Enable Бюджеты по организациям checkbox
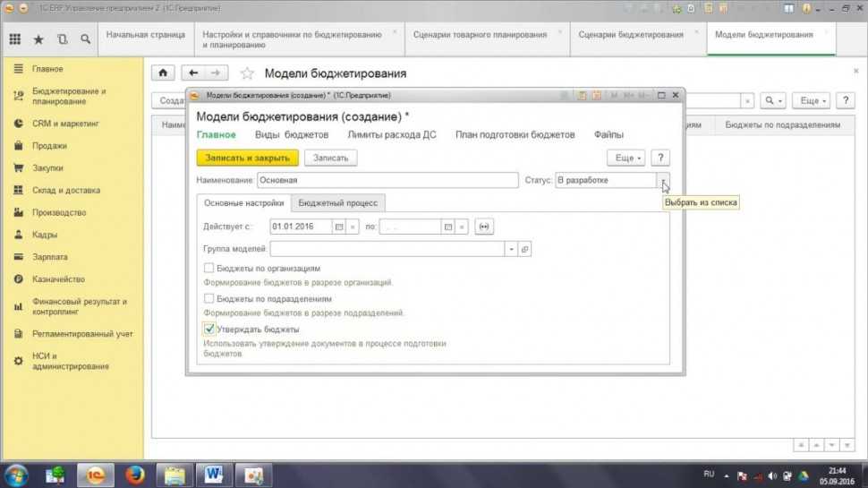Screen dimensions: 868x488 coord(208,268)
